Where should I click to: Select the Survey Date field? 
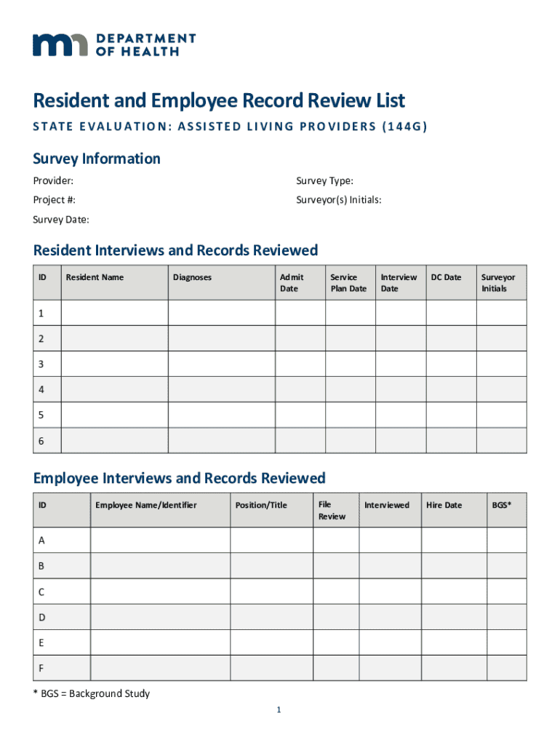pos(175,220)
